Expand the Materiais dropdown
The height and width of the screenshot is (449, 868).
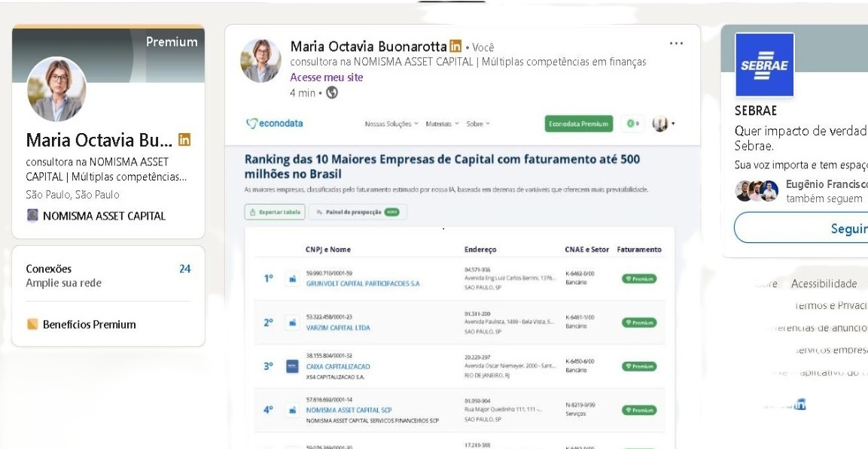[442, 124]
